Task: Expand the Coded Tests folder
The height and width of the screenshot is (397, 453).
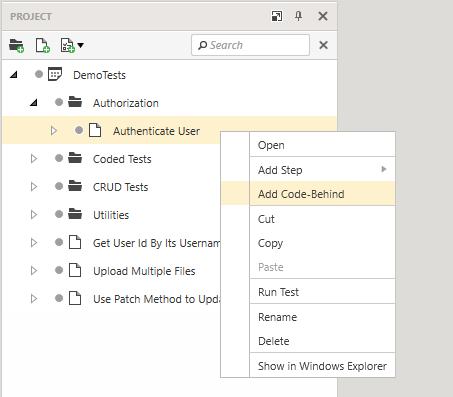Action: pyautogui.click(x=34, y=159)
